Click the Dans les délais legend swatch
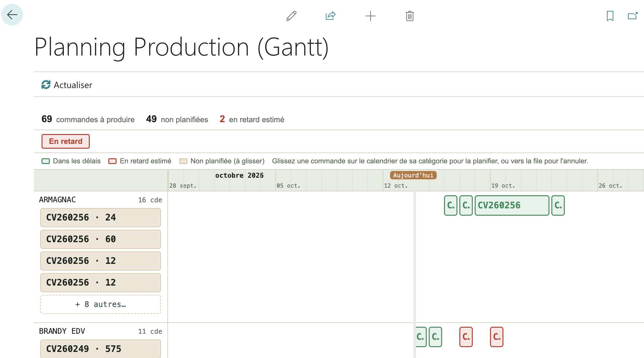The image size is (644, 358). tap(46, 161)
